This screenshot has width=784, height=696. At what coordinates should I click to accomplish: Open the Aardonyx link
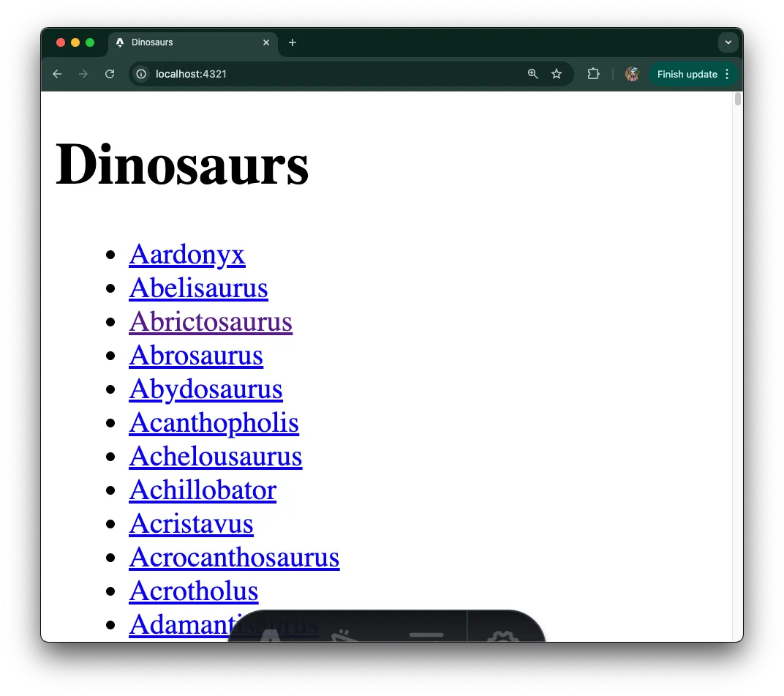point(187,255)
